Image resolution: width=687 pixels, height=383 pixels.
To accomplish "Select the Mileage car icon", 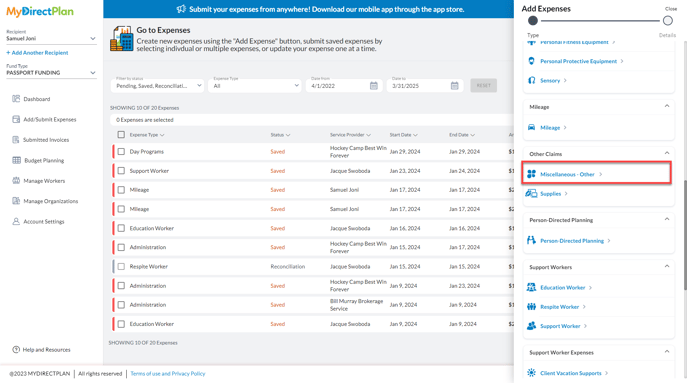I will pos(531,127).
